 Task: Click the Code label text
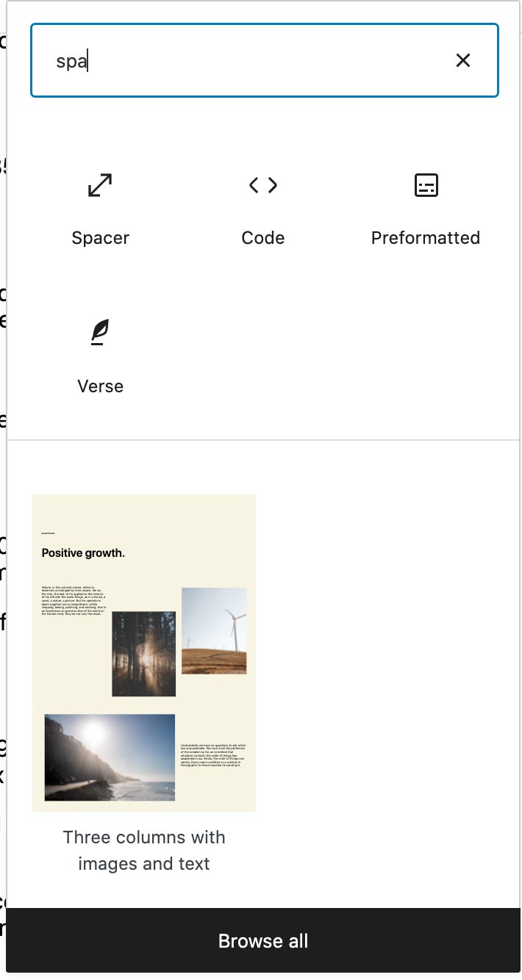coord(262,237)
